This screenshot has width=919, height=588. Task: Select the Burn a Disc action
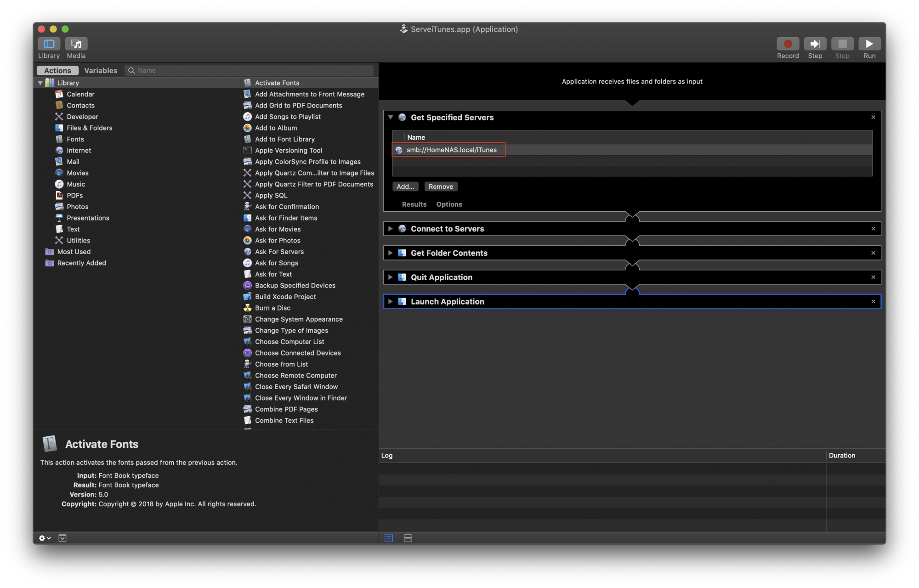pyautogui.click(x=272, y=308)
